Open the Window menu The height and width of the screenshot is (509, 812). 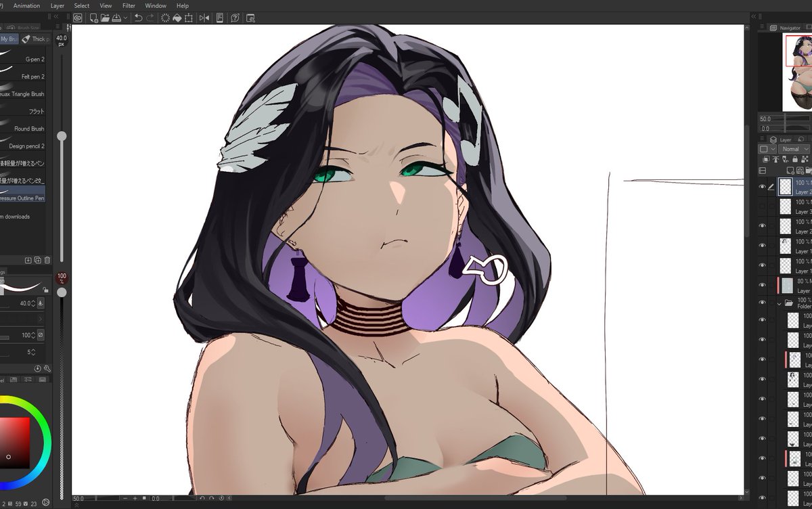pos(156,5)
